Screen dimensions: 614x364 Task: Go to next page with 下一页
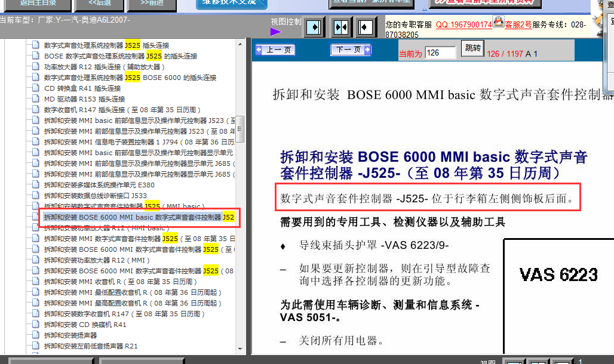[x=351, y=50]
